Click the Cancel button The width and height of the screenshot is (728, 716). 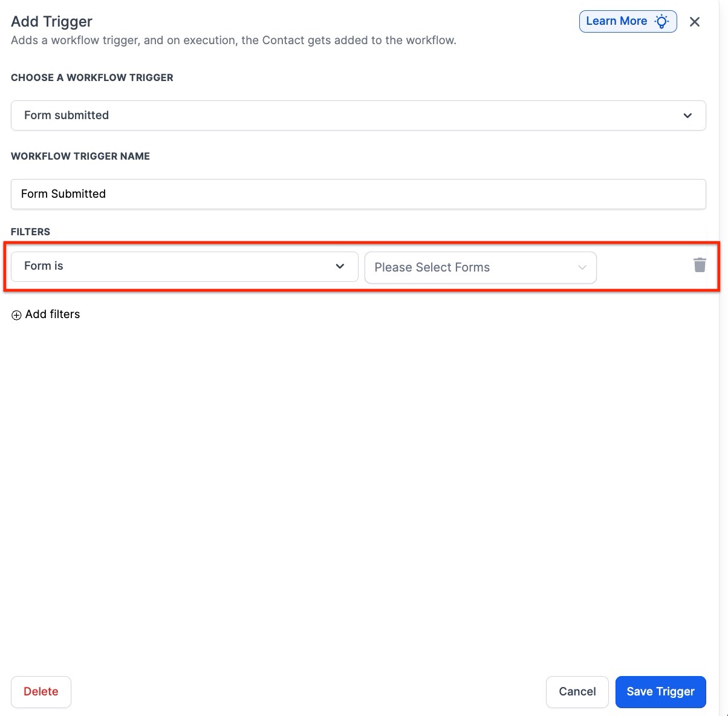(x=577, y=692)
